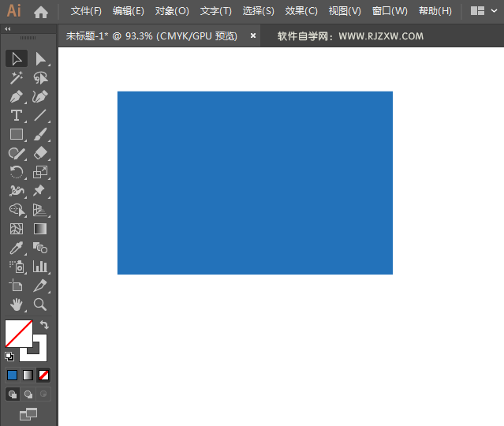Select the Magic Wand tool
Viewport: 504px width, 426px height.
[17, 78]
